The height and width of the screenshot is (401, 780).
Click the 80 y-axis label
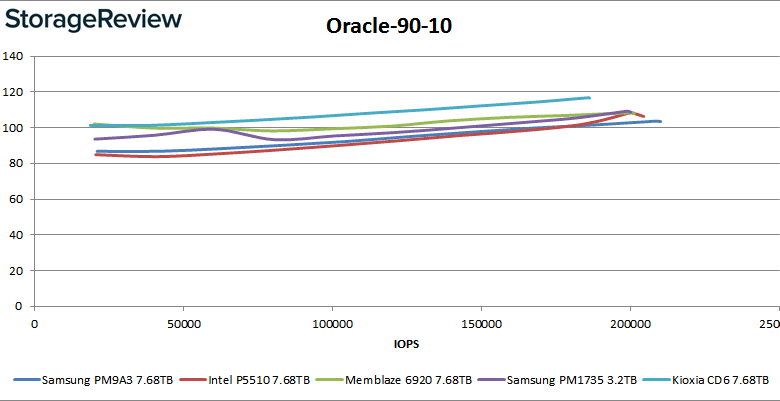coord(16,164)
